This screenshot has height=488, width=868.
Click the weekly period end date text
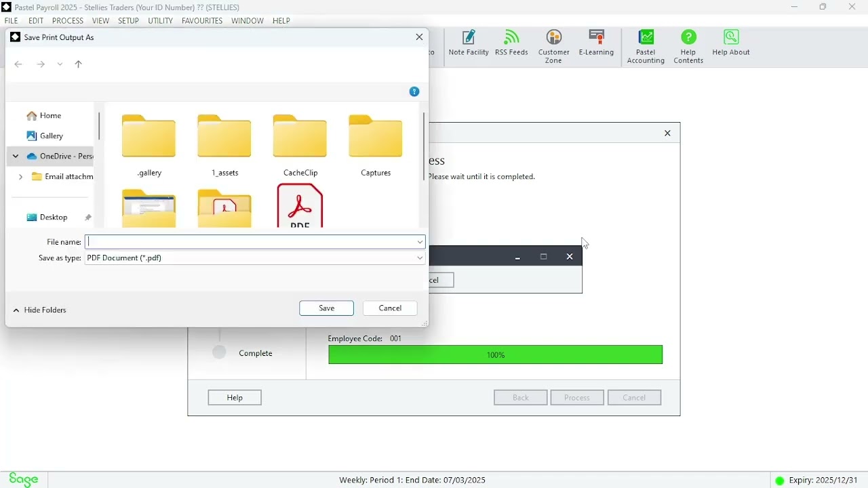pos(412,480)
